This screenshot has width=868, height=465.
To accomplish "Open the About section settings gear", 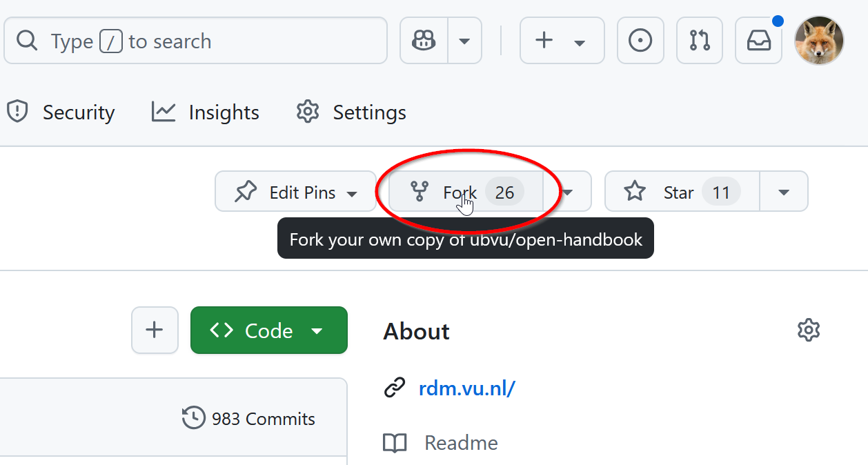I will tap(808, 330).
